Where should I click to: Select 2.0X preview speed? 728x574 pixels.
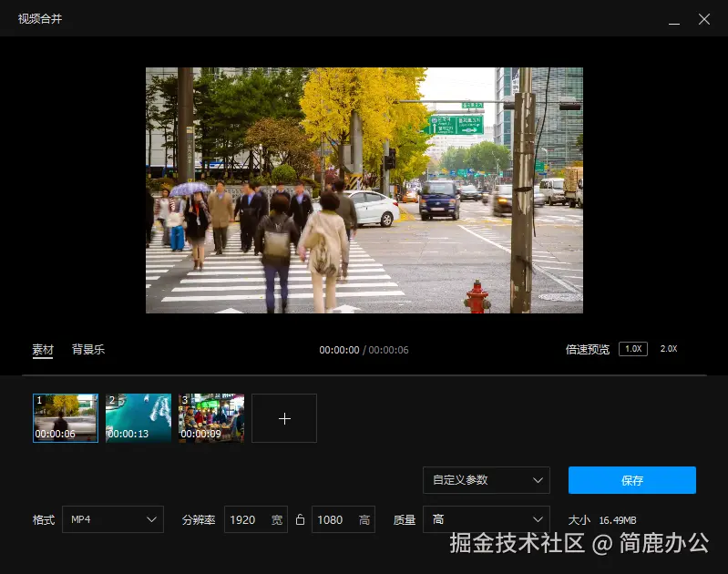(x=669, y=349)
